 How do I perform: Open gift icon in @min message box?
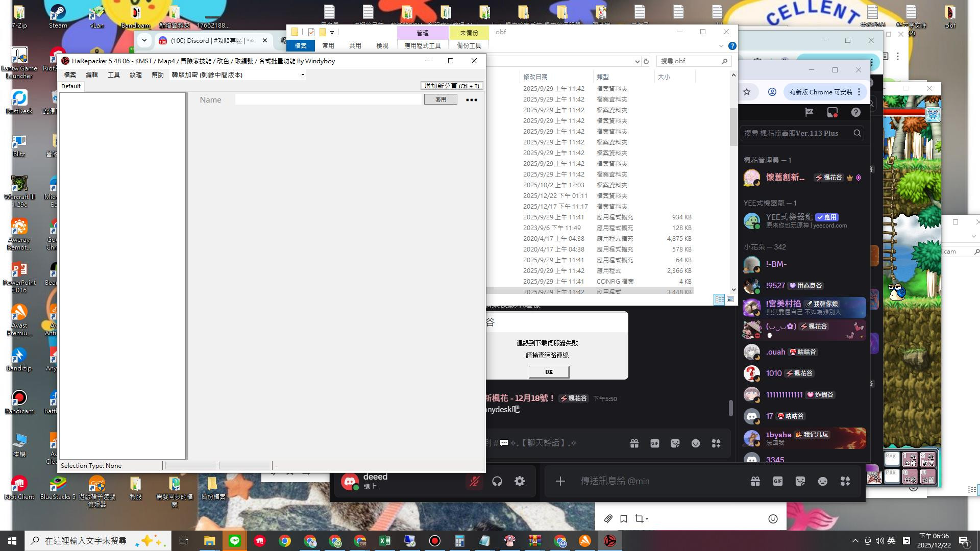755,481
